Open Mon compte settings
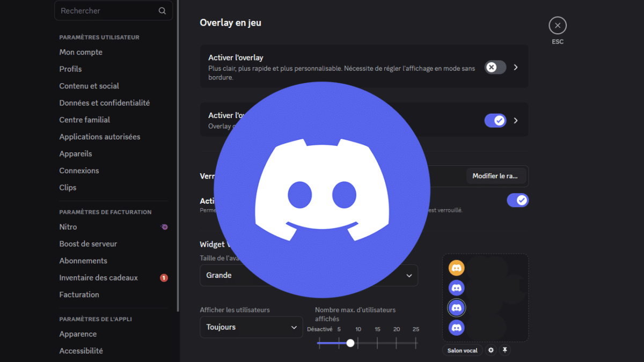This screenshot has height=362, width=644. (x=81, y=52)
